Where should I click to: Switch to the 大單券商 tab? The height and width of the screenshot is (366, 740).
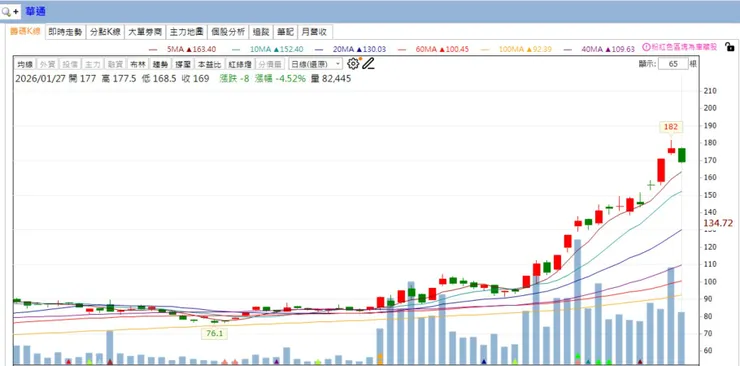tap(145, 32)
